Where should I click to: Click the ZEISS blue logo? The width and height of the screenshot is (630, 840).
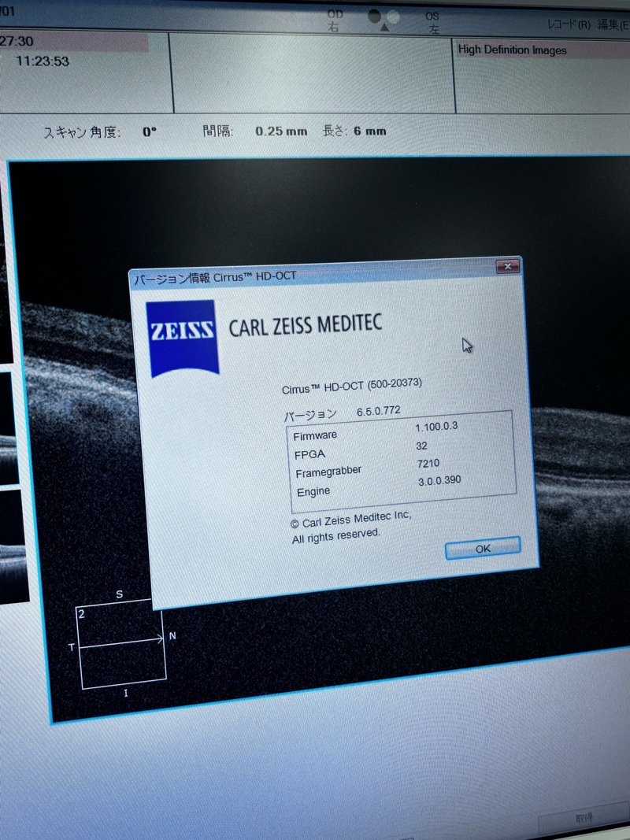(183, 337)
